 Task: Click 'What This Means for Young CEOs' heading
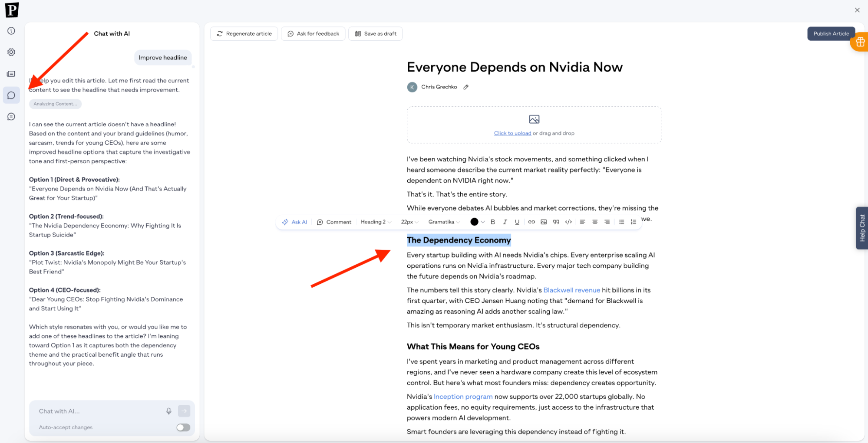click(x=473, y=346)
